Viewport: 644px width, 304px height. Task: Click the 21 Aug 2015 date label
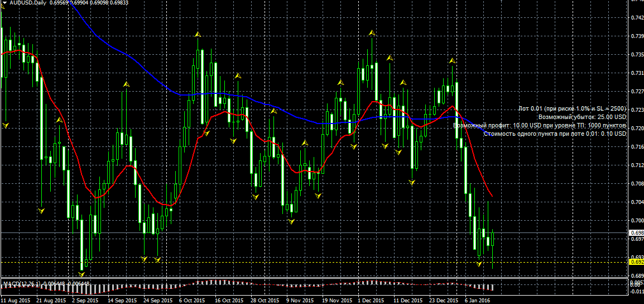coord(51,301)
